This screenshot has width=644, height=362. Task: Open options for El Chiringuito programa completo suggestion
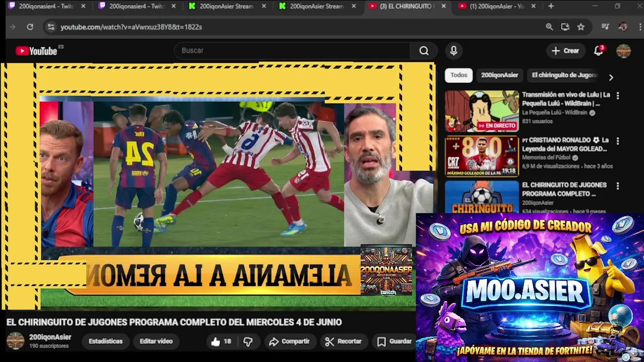click(x=617, y=186)
